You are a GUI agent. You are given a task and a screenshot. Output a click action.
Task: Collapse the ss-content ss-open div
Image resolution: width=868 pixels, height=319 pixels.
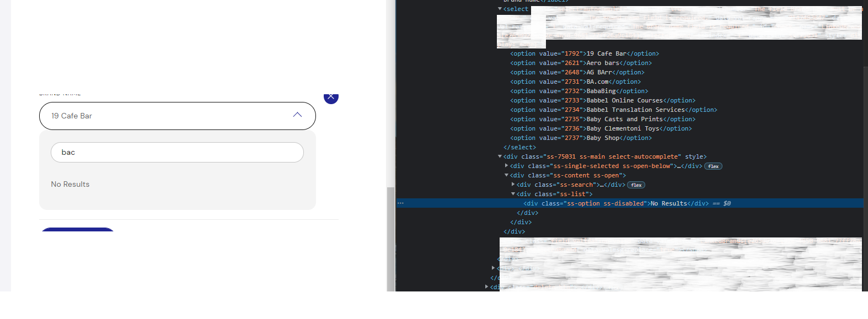[x=507, y=175]
